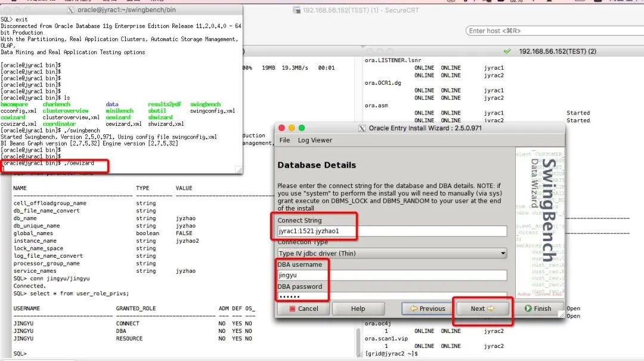This screenshot has width=644, height=361.
Task: Focus the Connect String input field
Action: click(392, 231)
